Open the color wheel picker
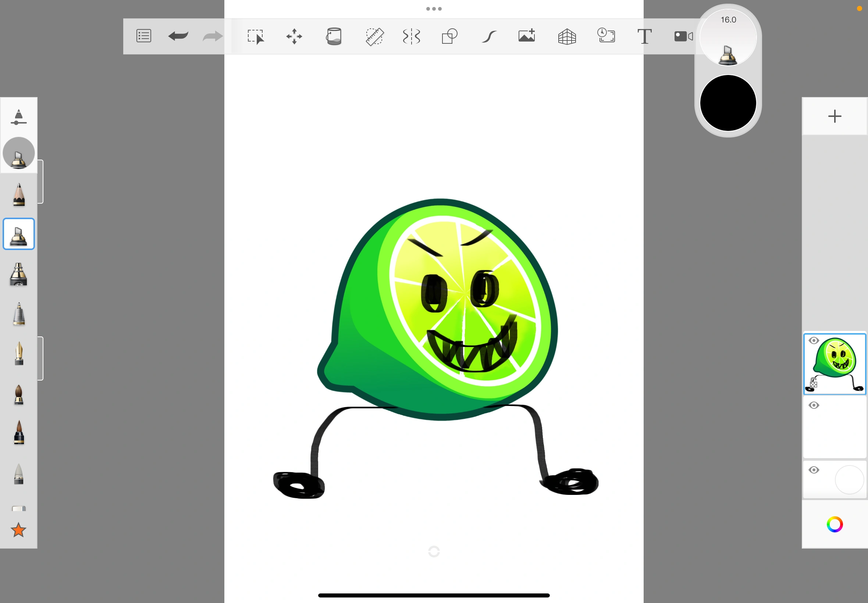This screenshot has width=868, height=603. click(835, 524)
